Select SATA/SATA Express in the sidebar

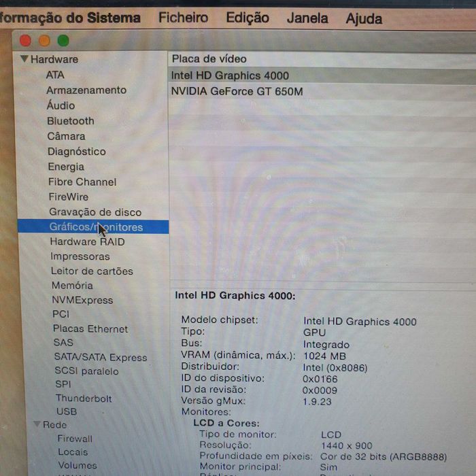[x=101, y=357]
